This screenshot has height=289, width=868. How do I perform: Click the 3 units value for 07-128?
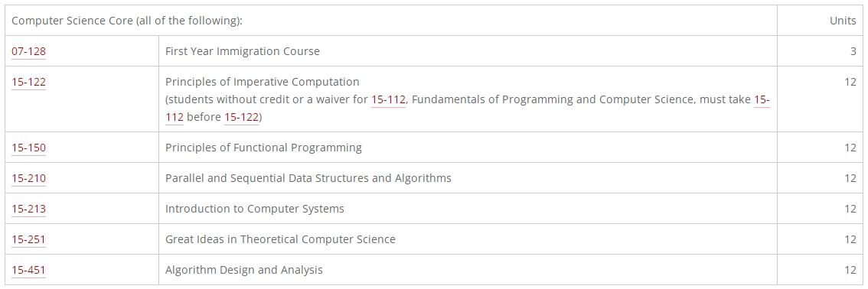(853, 51)
